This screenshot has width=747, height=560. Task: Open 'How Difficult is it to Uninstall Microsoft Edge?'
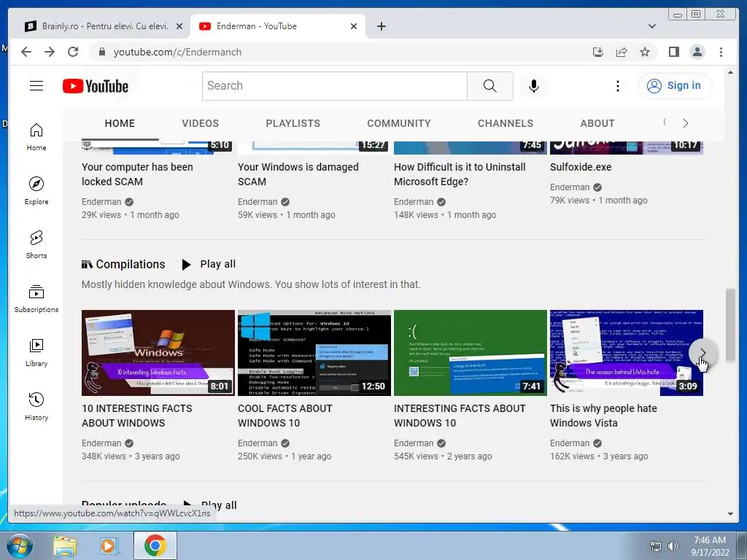pos(460,174)
